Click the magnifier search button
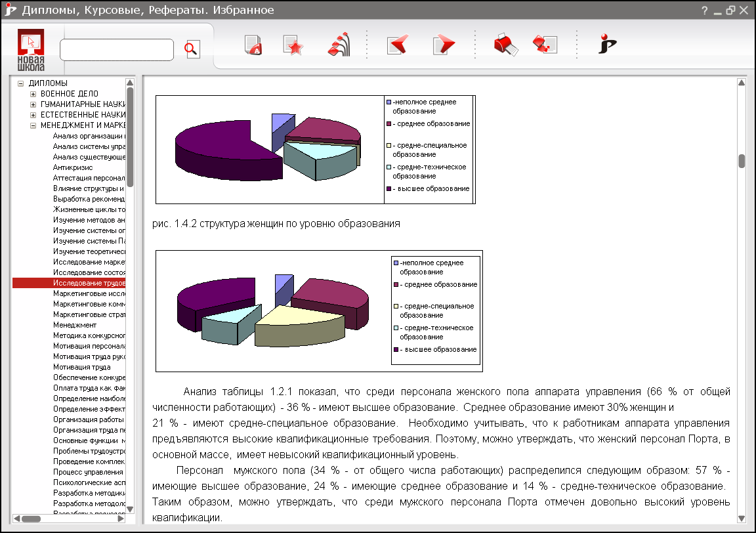This screenshot has width=756, height=533. click(x=191, y=49)
